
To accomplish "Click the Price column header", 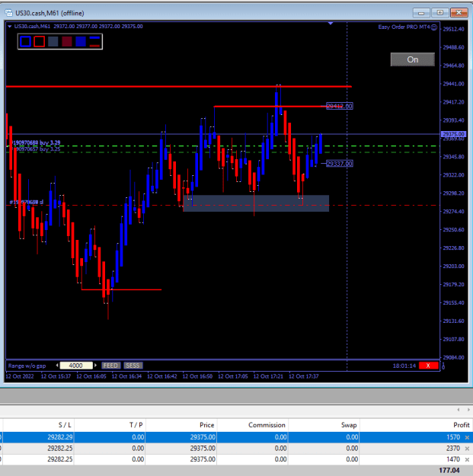I will tap(206, 425).
